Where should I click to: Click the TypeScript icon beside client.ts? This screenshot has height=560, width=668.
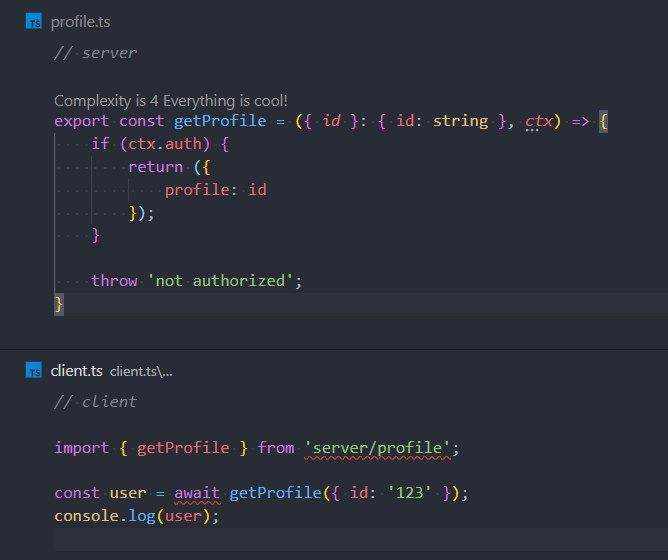[x=34, y=370]
